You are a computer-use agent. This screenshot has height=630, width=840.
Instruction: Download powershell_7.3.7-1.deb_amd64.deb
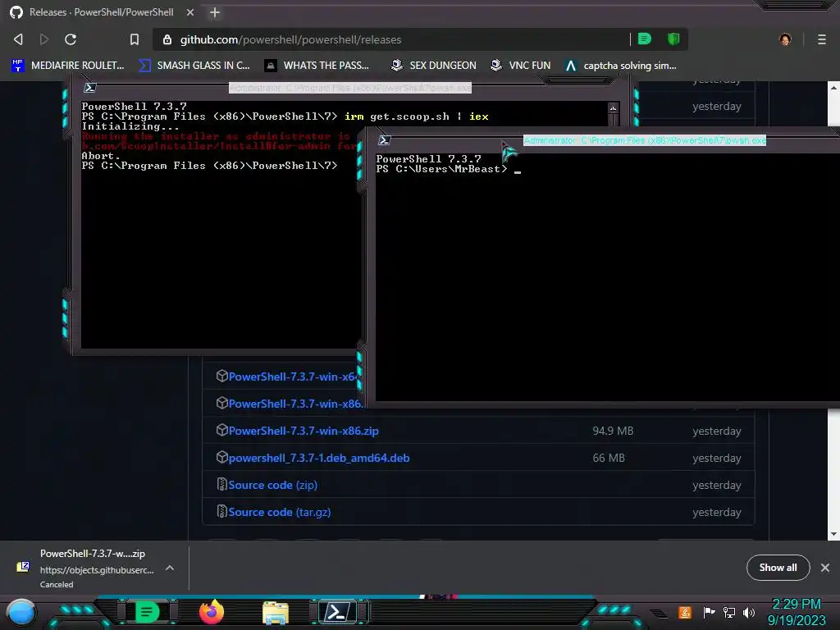319,458
